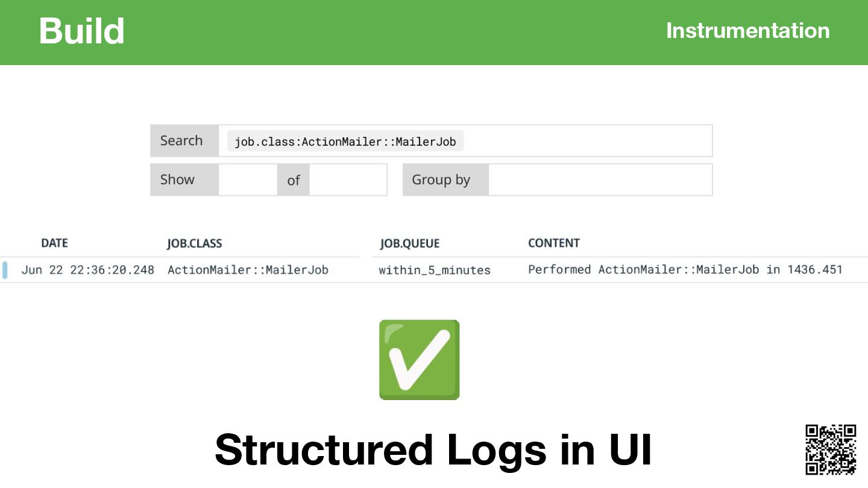This screenshot has width=868, height=488.
Task: Open the 'Performed ActionMailer::MailerJob' log content
Action: coord(685,270)
